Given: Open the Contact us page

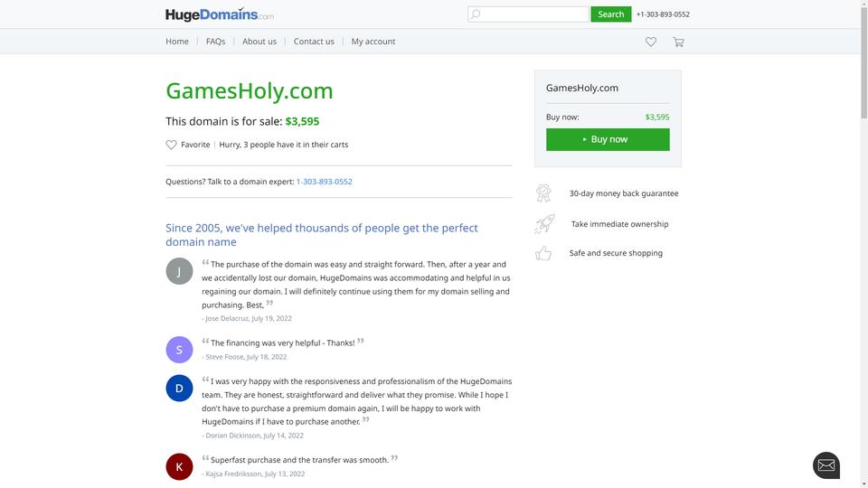Looking at the screenshot, I should (314, 42).
